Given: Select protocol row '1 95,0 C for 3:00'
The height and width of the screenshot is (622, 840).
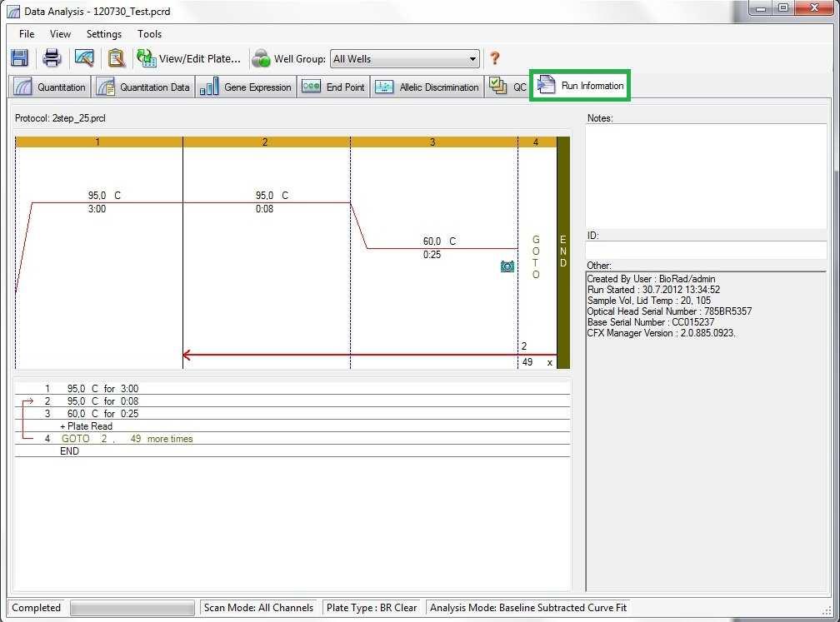Looking at the screenshot, I should tap(292, 389).
